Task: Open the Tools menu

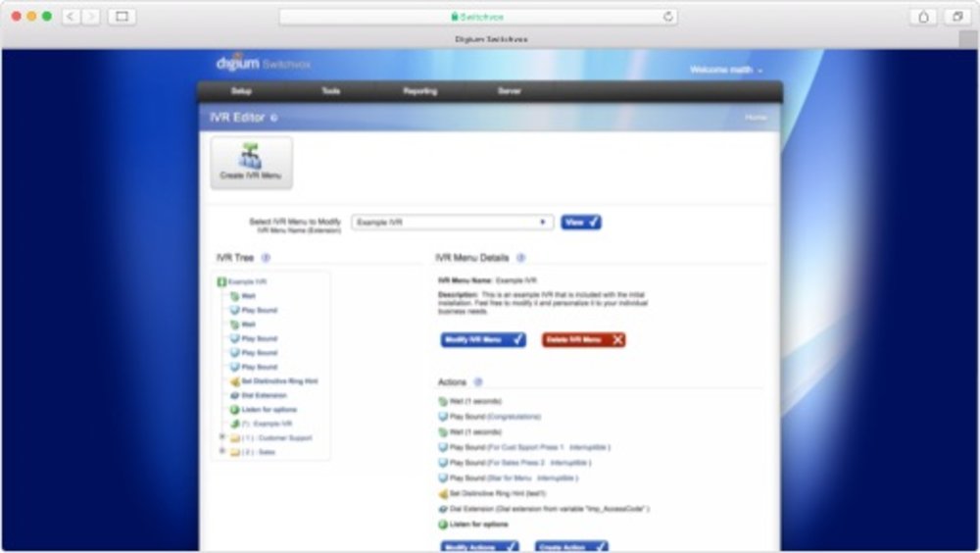Action: point(330,91)
